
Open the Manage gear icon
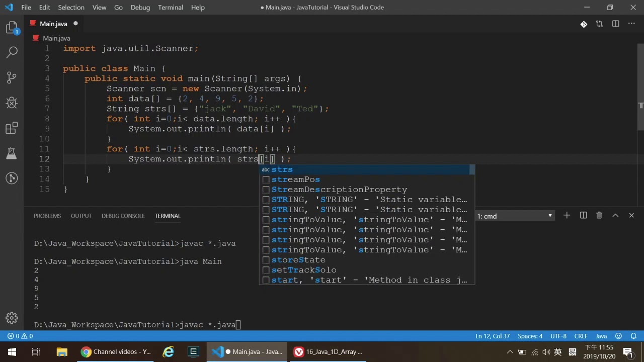12,318
